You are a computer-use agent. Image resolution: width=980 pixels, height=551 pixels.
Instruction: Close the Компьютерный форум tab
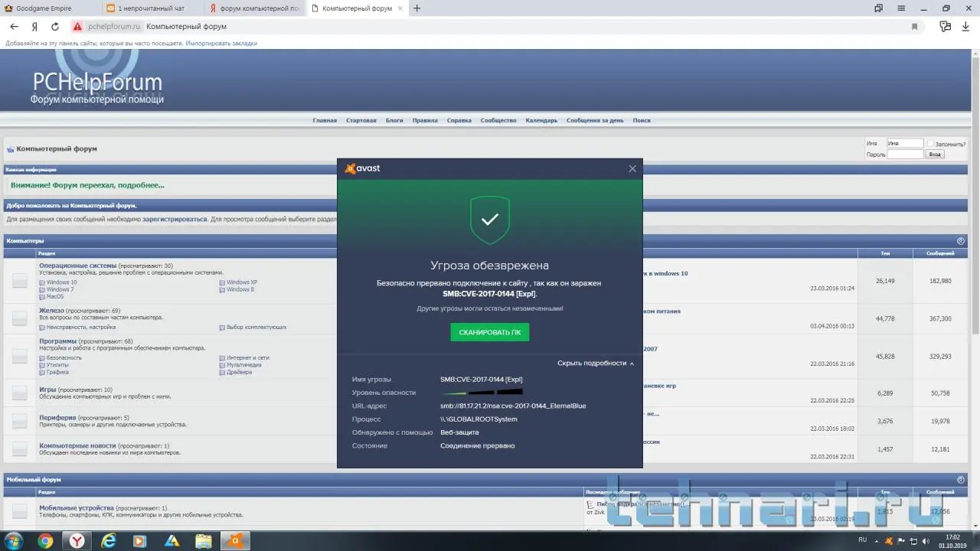click(401, 8)
